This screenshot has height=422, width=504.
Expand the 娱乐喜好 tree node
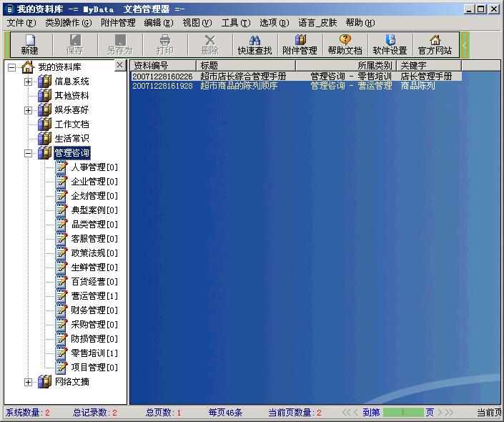[x=29, y=110]
